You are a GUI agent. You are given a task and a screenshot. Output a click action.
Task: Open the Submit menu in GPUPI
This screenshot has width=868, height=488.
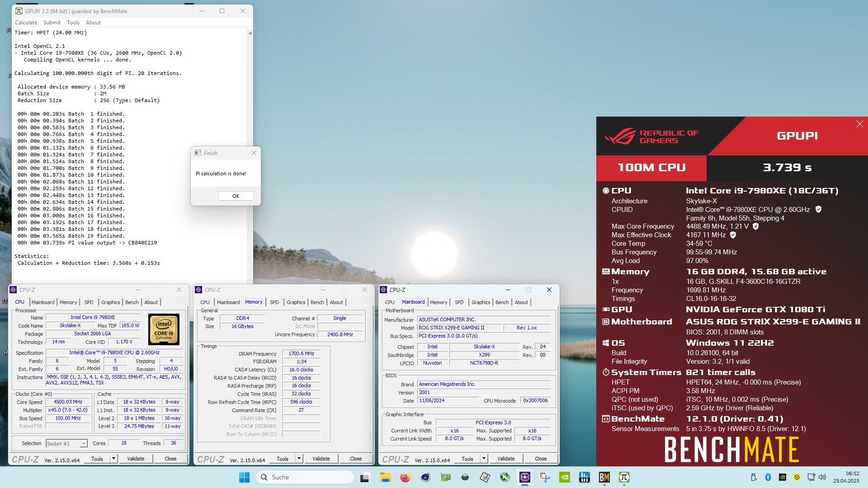[52, 23]
